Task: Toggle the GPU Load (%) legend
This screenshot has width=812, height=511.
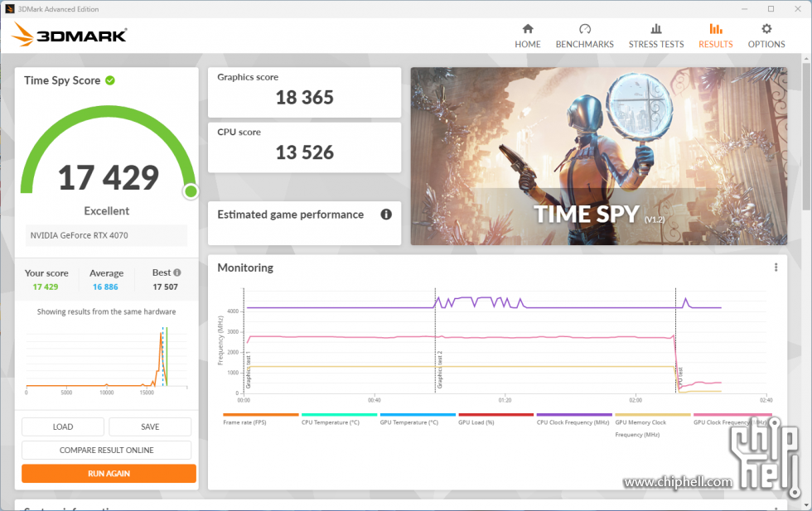Action: 495,419
